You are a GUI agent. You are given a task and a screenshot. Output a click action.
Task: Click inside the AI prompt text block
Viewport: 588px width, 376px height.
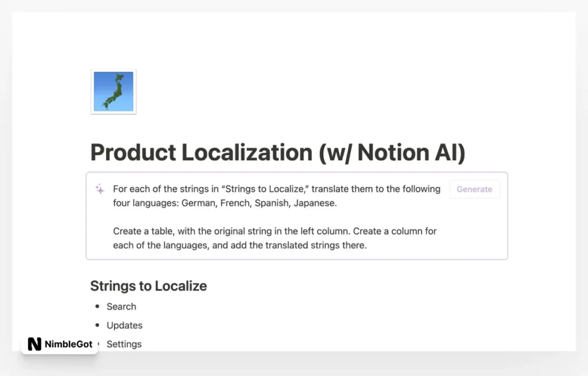click(277, 217)
